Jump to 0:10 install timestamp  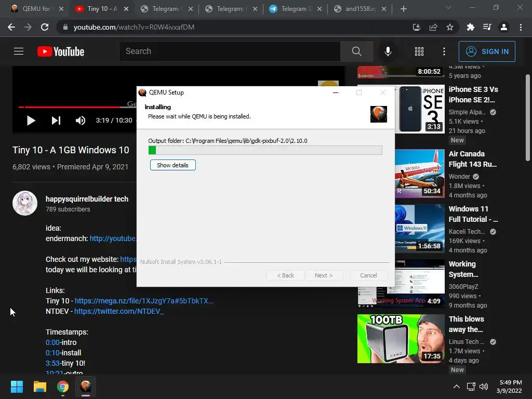tap(52, 353)
